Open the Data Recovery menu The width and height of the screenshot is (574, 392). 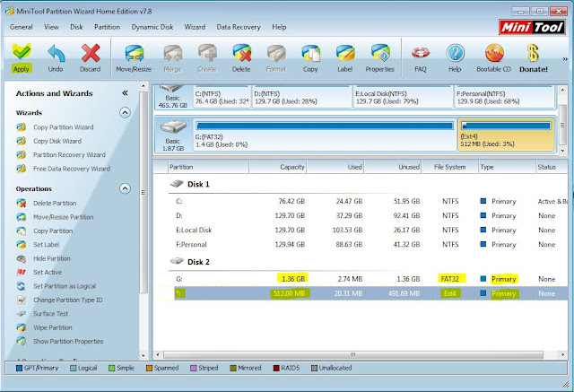point(239,27)
